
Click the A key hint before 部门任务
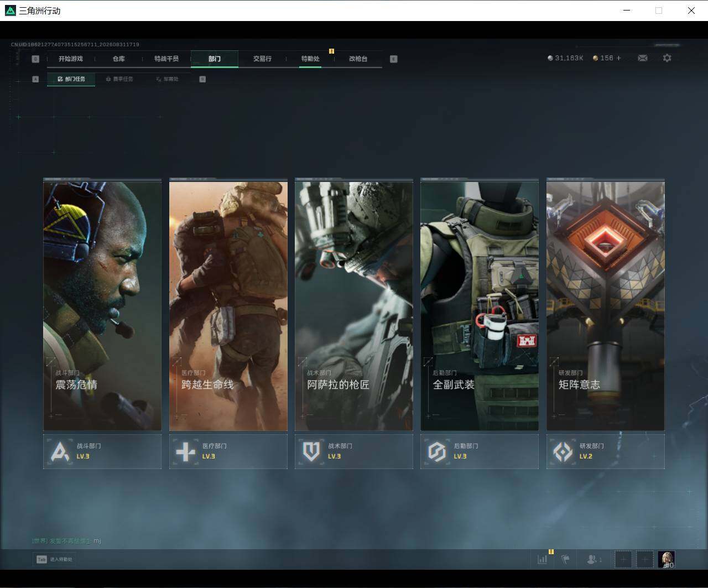[35, 79]
